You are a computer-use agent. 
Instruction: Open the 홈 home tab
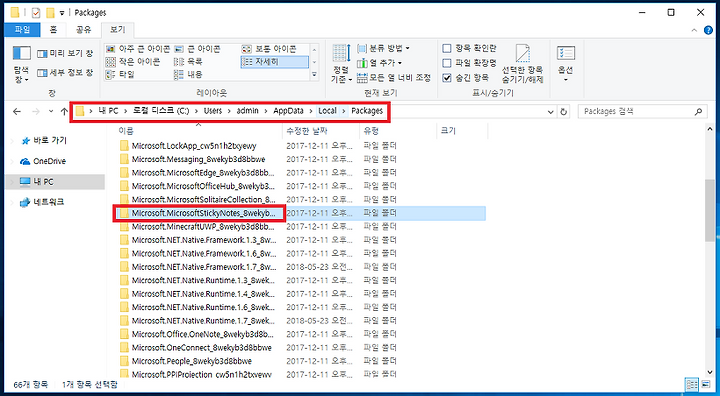pyautogui.click(x=54, y=29)
